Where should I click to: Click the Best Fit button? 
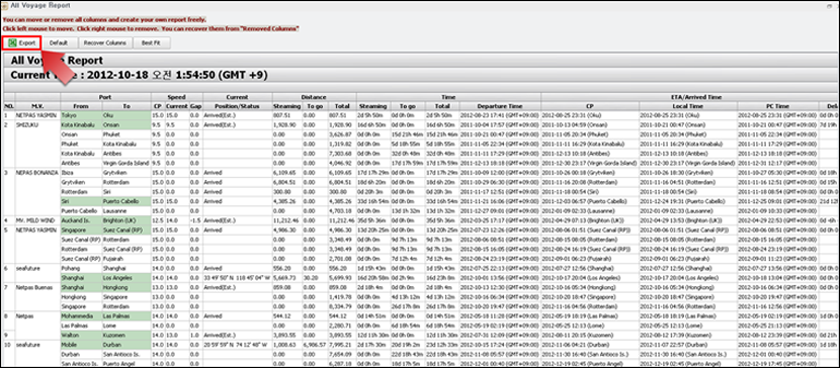(x=152, y=43)
